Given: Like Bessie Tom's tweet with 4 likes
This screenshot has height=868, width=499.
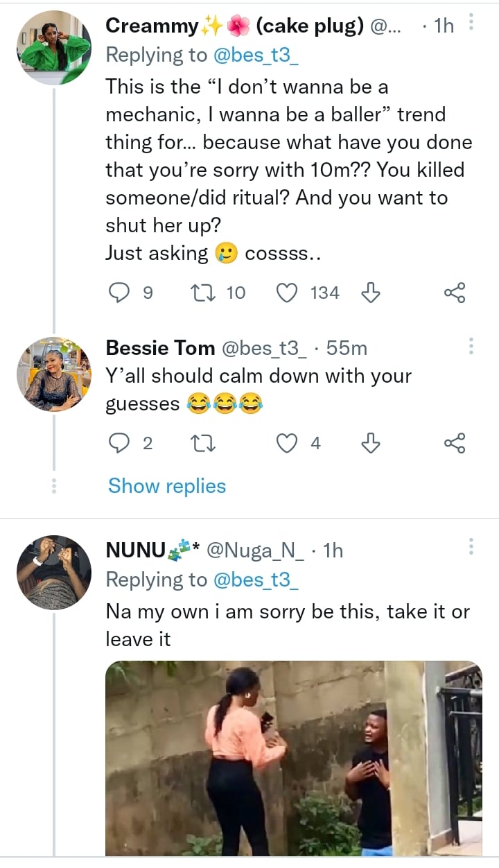Looking at the screenshot, I should [x=287, y=442].
